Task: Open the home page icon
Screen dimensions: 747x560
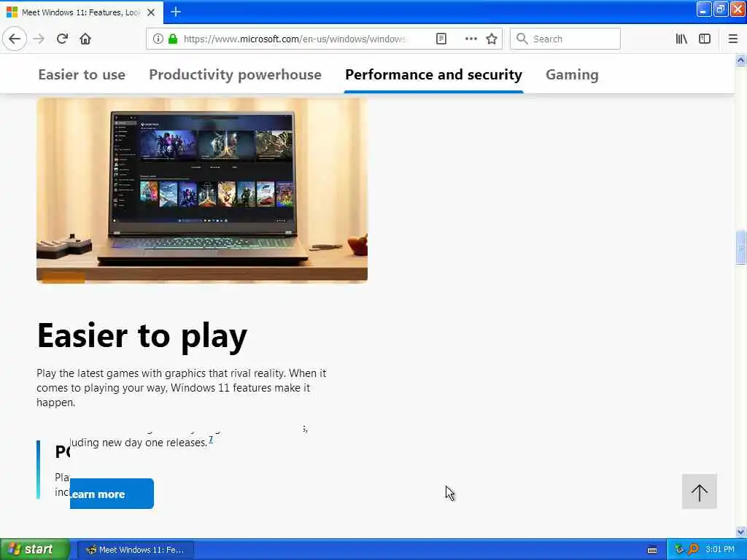Action: [x=85, y=39]
